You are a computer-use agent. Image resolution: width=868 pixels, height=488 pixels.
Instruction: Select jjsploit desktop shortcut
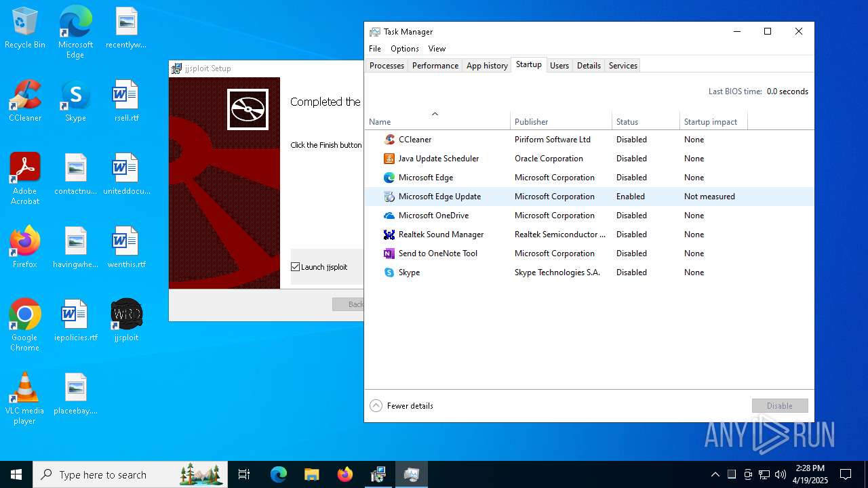[126, 321]
